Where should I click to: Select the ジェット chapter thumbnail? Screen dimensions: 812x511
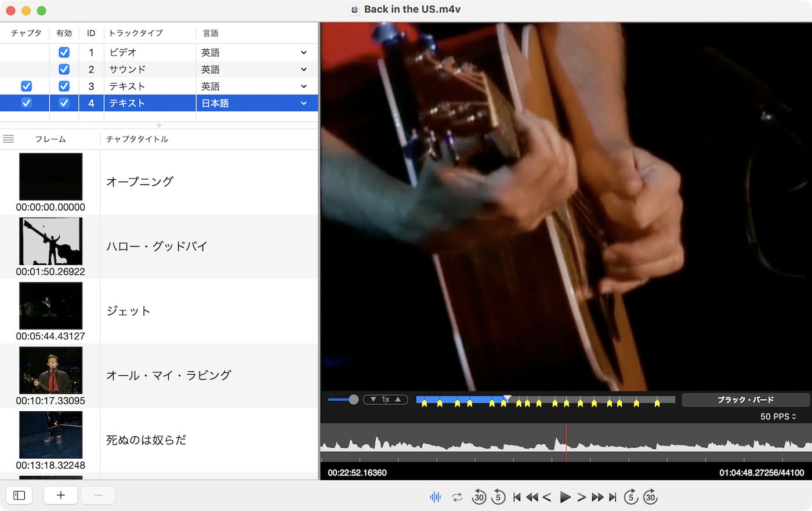(x=50, y=306)
